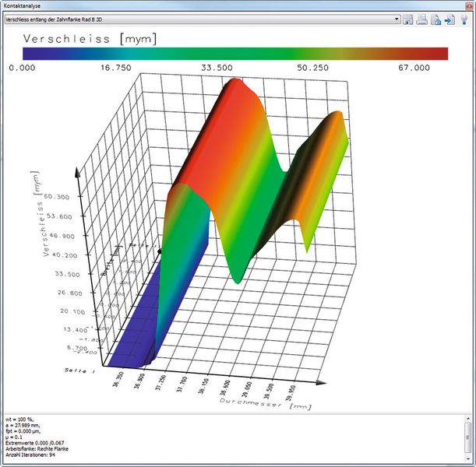Viewport: 476px width, 467px height.
Task: Click the legend value '67.000'
Action: click(414, 68)
